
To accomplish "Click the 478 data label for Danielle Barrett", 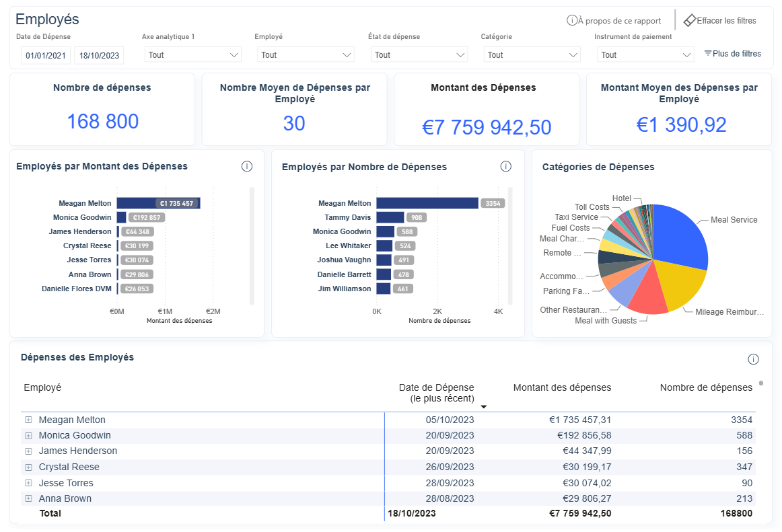I will point(404,274).
